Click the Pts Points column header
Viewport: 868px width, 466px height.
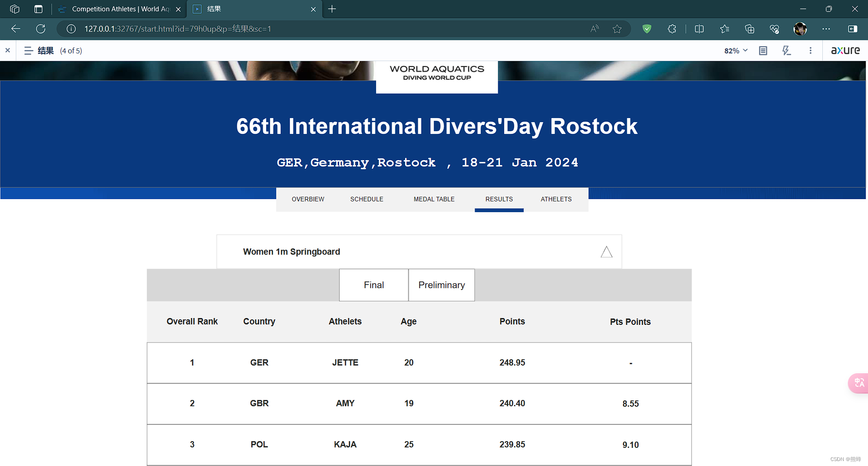pyautogui.click(x=630, y=322)
